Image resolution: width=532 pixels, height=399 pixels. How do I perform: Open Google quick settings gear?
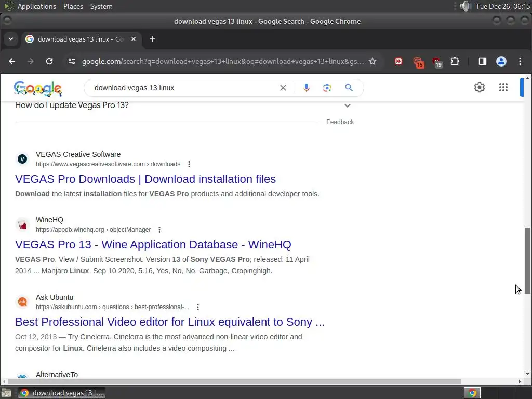click(x=480, y=87)
